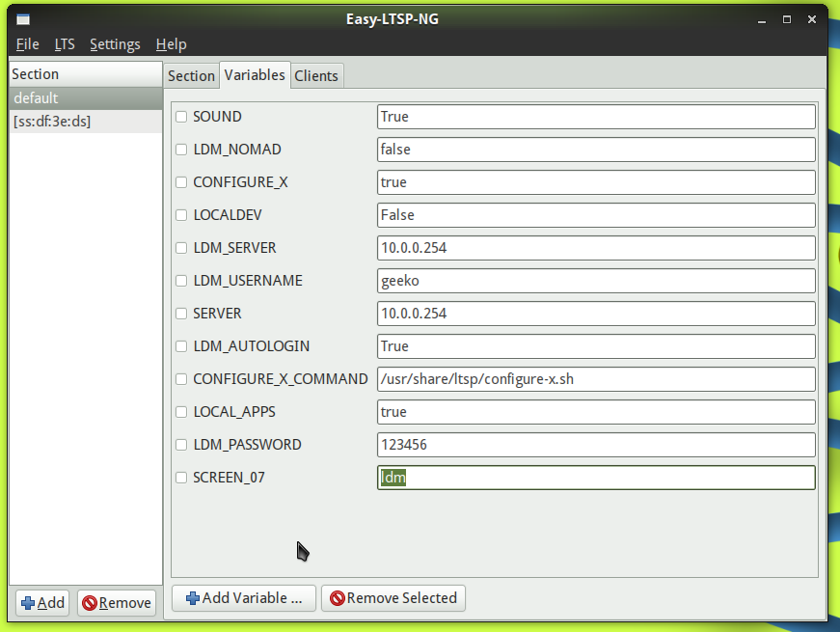The image size is (840, 632).
Task: Enable the SOUND variable checkbox
Action: point(181,117)
